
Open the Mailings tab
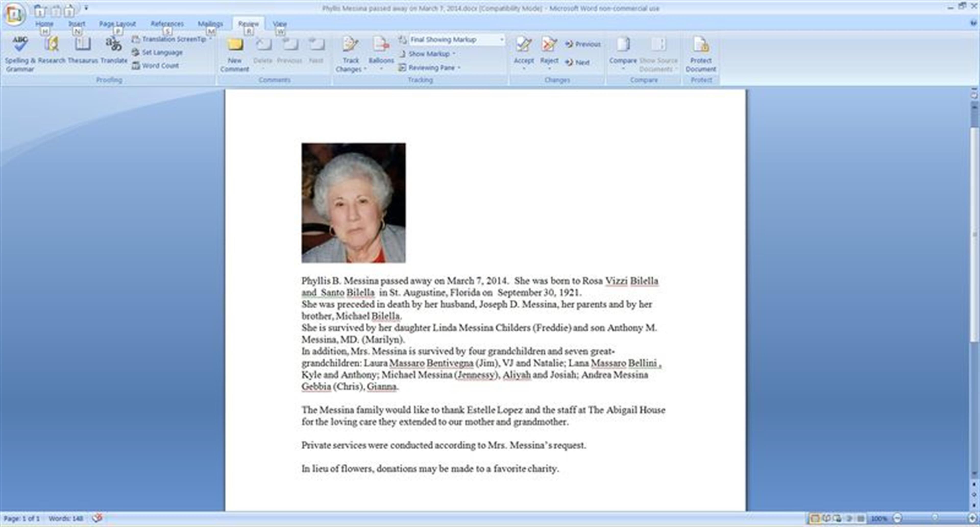point(210,23)
